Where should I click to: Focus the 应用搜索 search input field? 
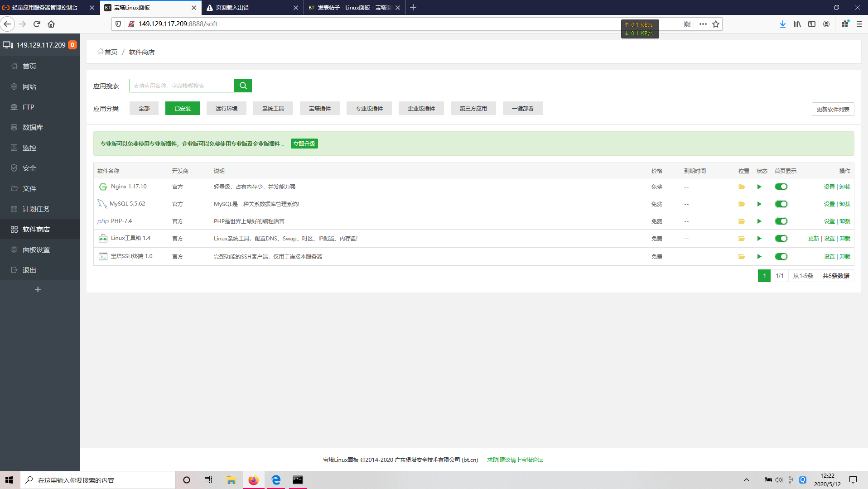[182, 86]
